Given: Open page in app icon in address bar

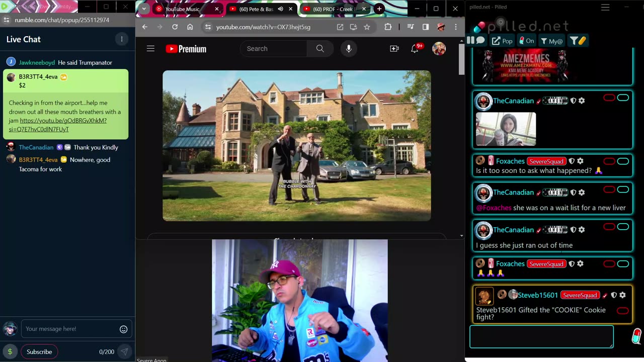Looking at the screenshot, I should (x=340, y=27).
